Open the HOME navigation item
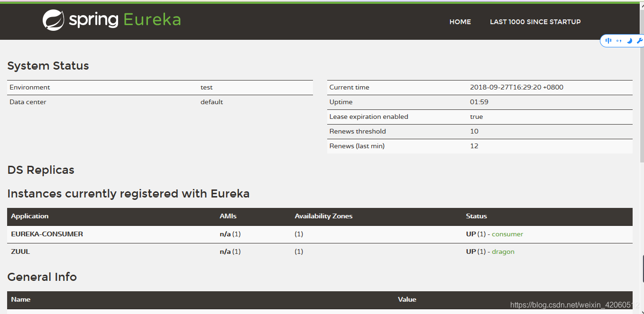 coord(460,22)
